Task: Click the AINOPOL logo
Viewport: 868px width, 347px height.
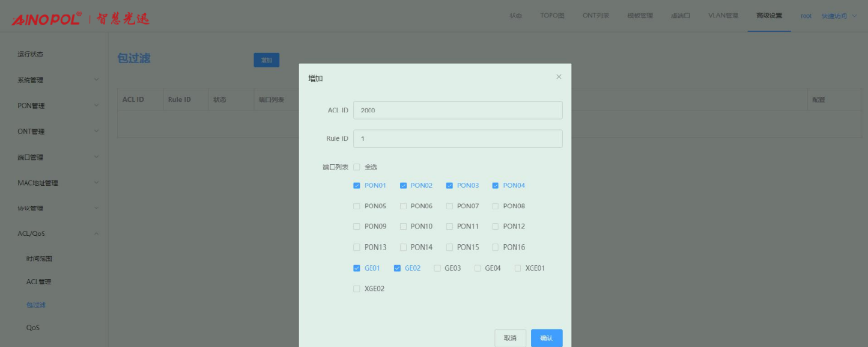Action: 47,19
